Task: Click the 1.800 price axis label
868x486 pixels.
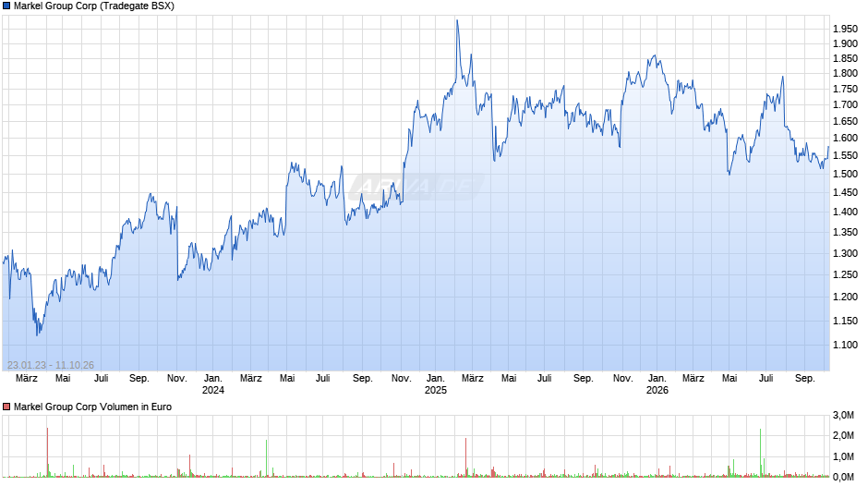Action: pos(845,74)
